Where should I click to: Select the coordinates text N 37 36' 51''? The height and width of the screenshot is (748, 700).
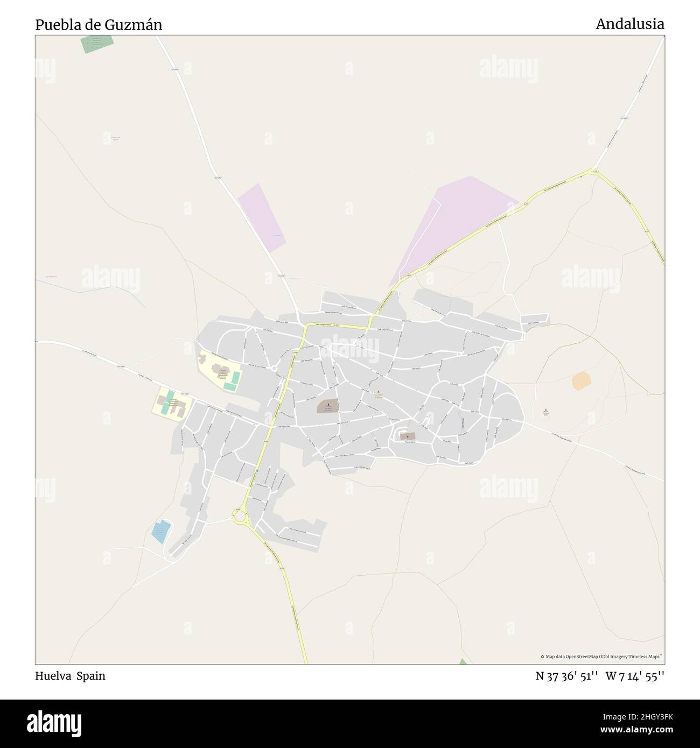pos(567,676)
